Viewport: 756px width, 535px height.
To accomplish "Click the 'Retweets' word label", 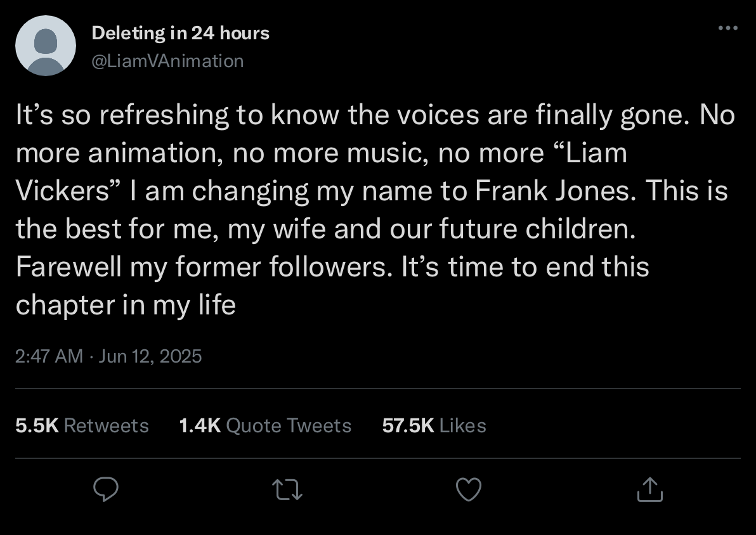I will tap(106, 425).
